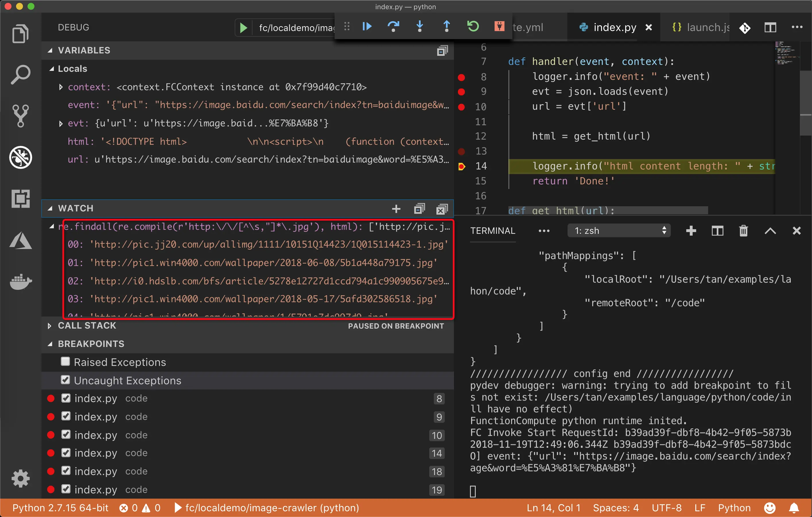Open the Source Control sidebar view
The height and width of the screenshot is (517, 812).
click(x=21, y=116)
